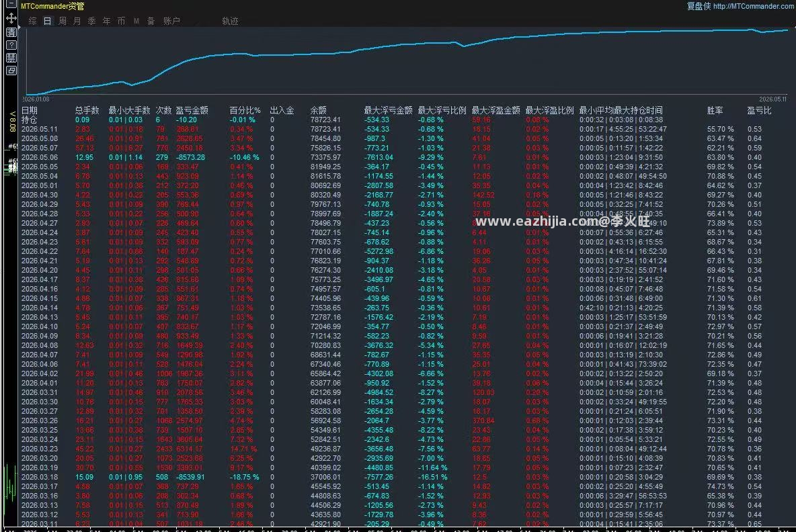Click the 2026.01.08 chart start date label
The image size is (796, 532).
click(x=36, y=99)
